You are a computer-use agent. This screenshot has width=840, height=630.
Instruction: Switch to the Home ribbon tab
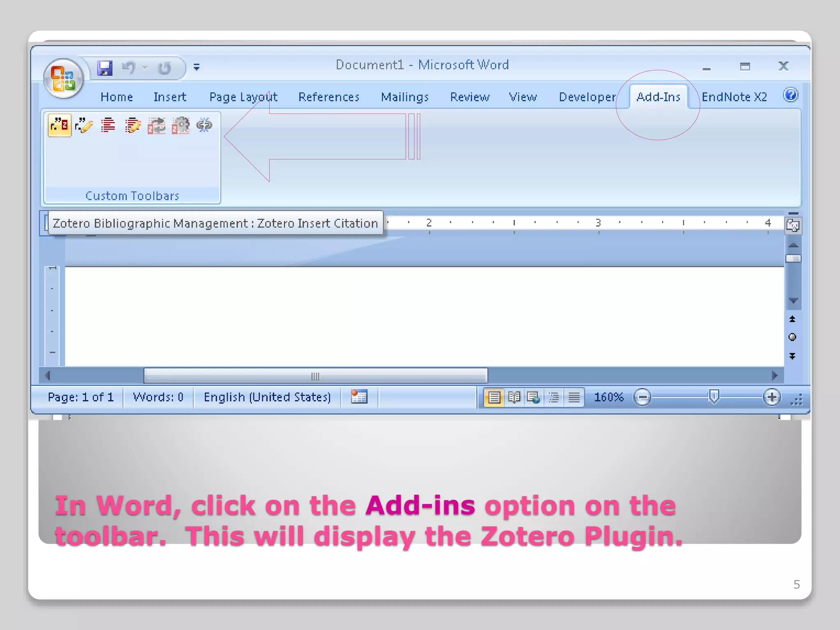[x=116, y=97]
